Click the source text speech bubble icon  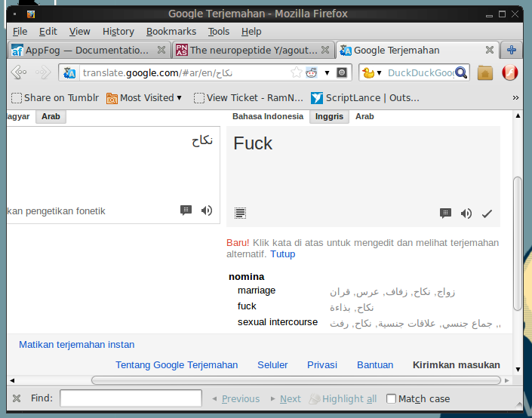coord(186,211)
